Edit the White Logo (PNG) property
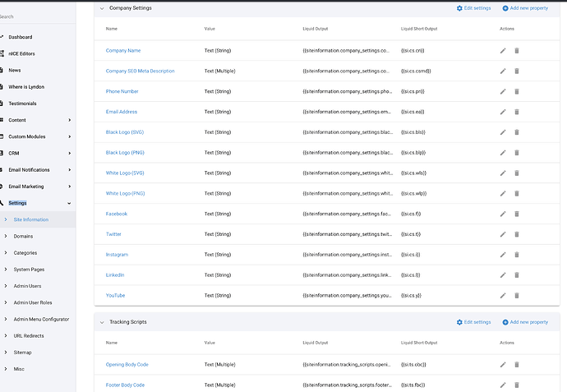The height and width of the screenshot is (392, 567). coord(503,193)
